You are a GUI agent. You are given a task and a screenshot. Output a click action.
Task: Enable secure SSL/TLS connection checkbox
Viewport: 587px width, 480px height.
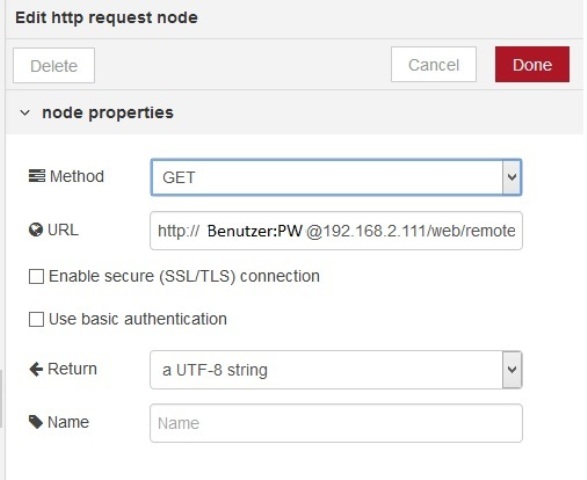click(36, 277)
